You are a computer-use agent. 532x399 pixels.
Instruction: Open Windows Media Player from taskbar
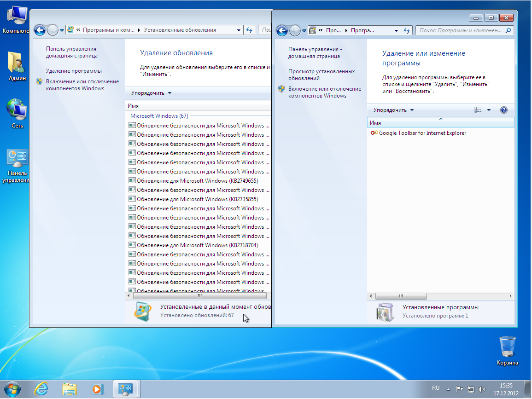click(97, 389)
